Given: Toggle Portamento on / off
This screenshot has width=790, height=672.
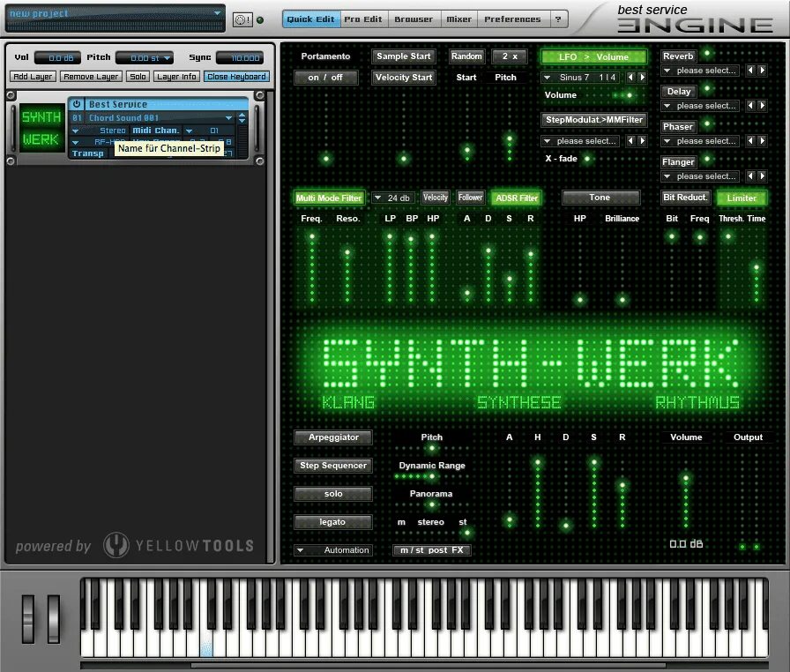Looking at the screenshot, I should (x=325, y=78).
